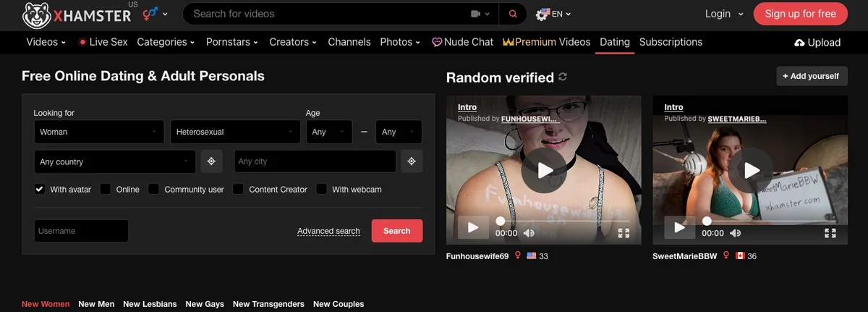This screenshot has width=868, height=312.
Task: Open the Creators menu
Action: (x=294, y=42)
